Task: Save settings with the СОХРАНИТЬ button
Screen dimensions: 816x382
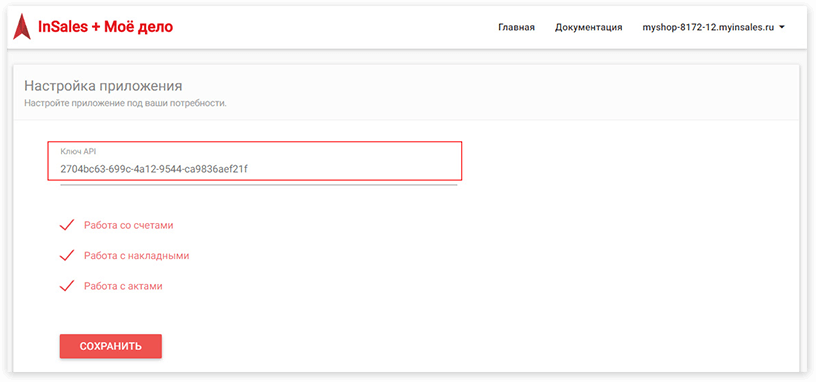Action: (x=111, y=346)
